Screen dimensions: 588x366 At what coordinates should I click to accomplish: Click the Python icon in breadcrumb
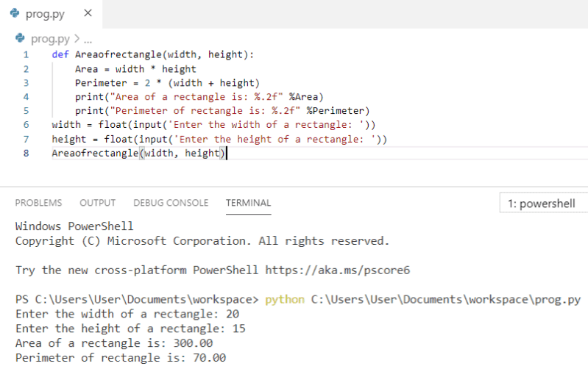coord(20,38)
